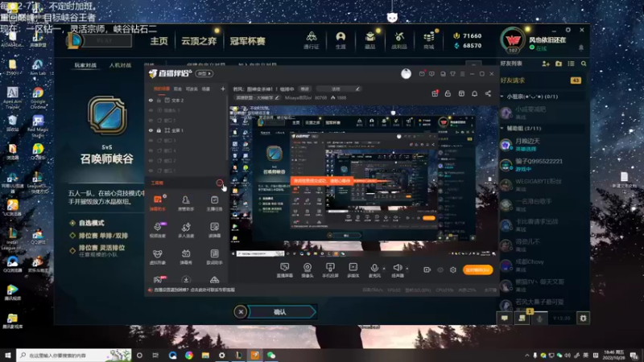
Task: Toggle lock on 全屏 1 source
Action: (x=159, y=130)
